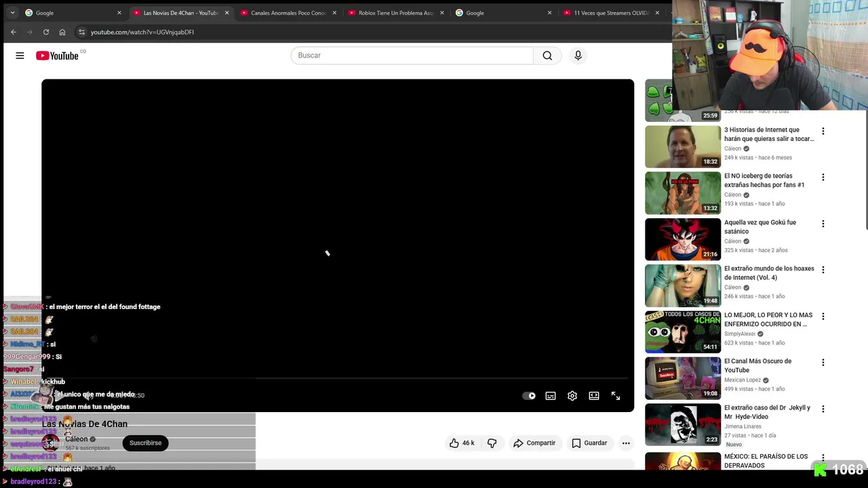868x488 pixels.
Task: Open more actions ellipsis below video
Action: [626, 443]
